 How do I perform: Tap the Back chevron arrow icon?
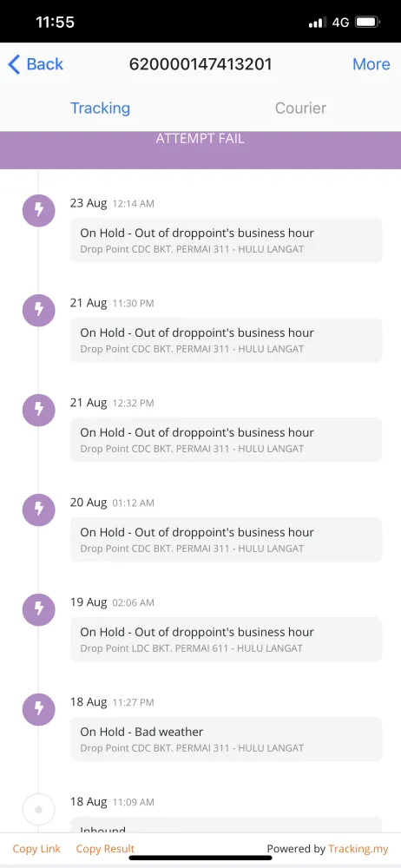coord(15,65)
